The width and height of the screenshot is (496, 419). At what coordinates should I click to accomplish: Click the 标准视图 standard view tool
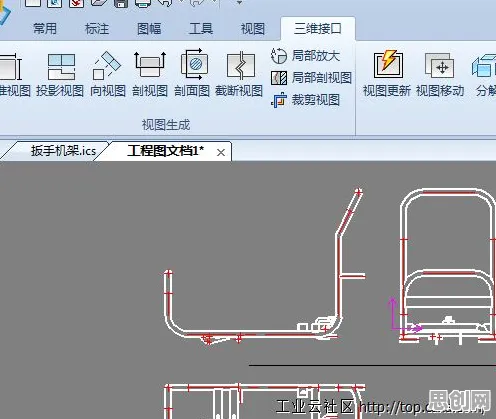(14, 74)
